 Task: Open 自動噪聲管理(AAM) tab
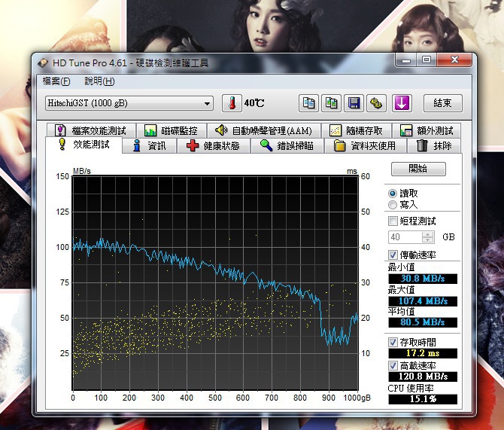pyautogui.click(x=263, y=130)
